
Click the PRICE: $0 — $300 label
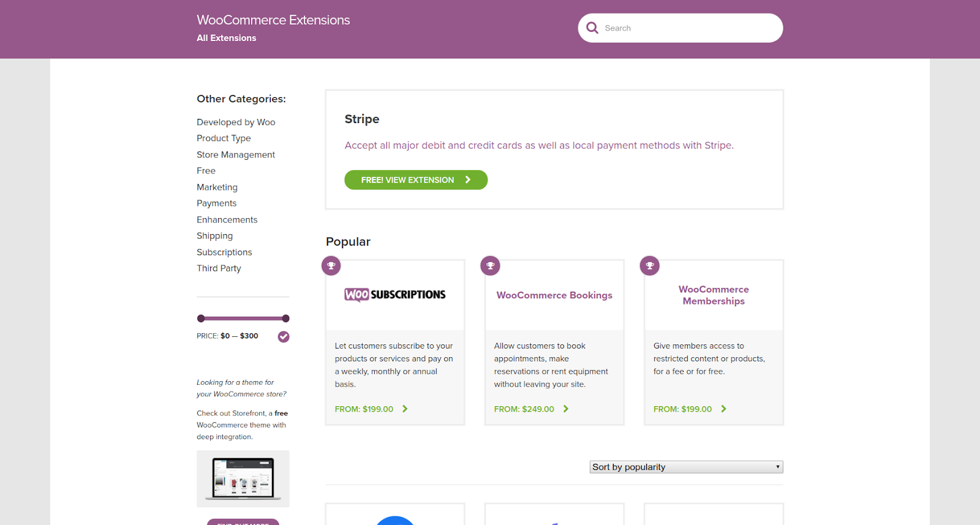pos(227,336)
